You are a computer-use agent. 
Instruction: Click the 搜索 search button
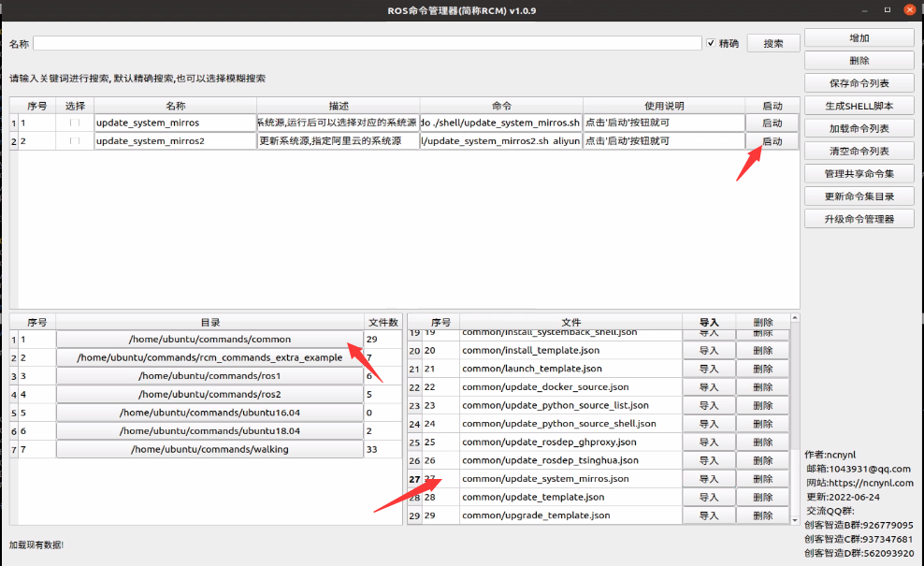point(773,43)
